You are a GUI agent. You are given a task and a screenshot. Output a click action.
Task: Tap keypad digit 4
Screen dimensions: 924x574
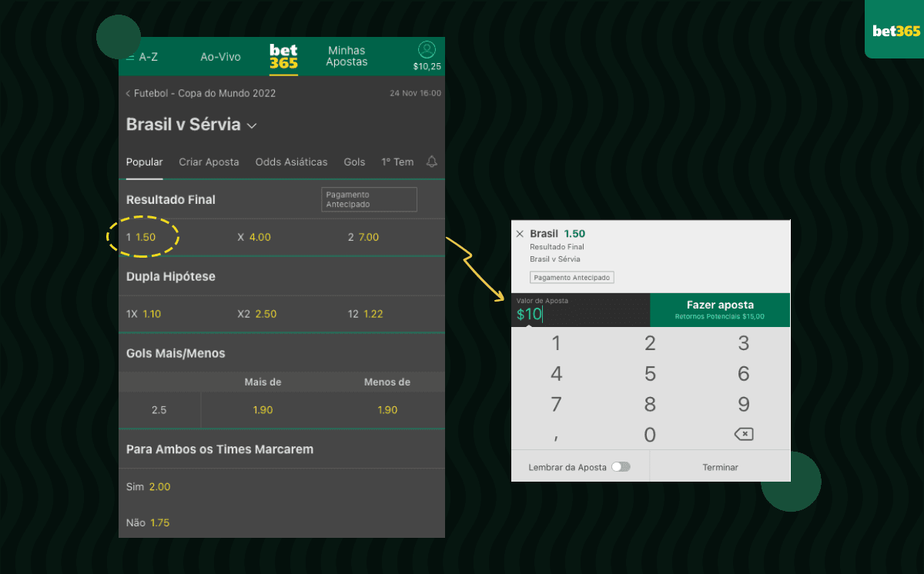(x=557, y=374)
